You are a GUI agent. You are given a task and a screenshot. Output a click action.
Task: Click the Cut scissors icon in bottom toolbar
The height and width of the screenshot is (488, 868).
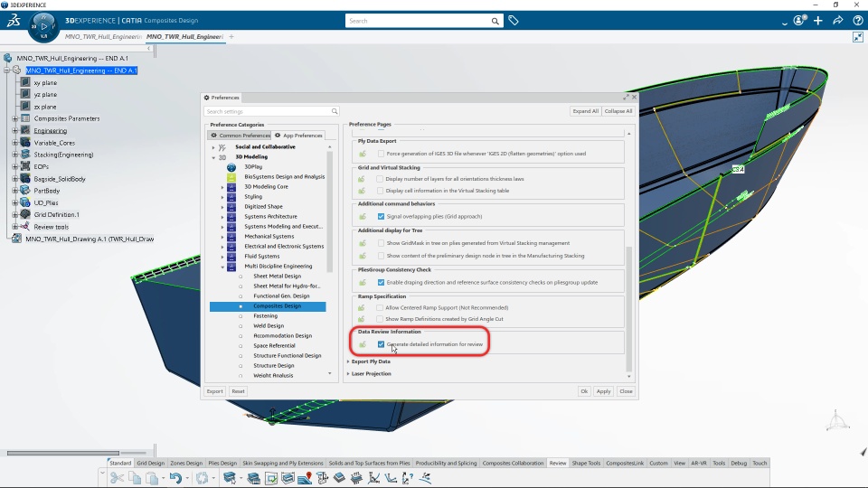click(117, 477)
